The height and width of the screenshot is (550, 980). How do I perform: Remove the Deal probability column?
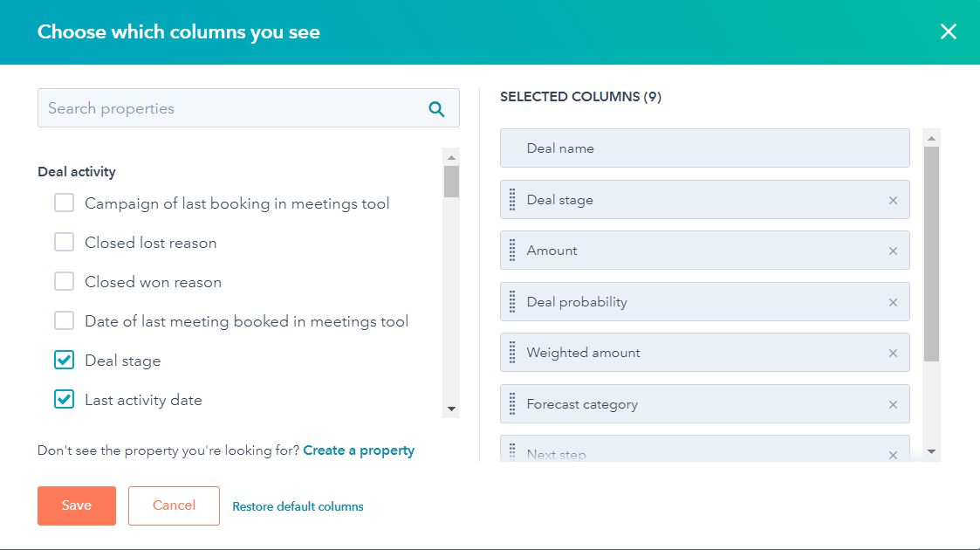point(893,301)
